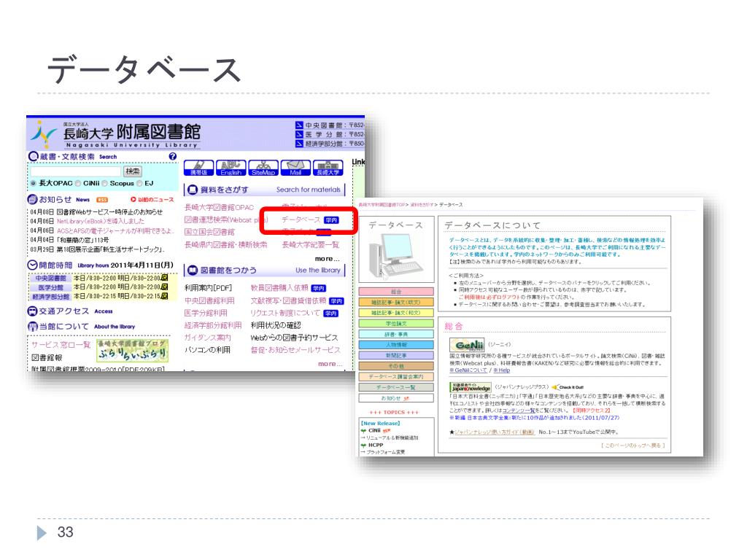The image size is (747, 560).
Task: Open the 携帯版 mobile version icon
Action: click(198, 168)
